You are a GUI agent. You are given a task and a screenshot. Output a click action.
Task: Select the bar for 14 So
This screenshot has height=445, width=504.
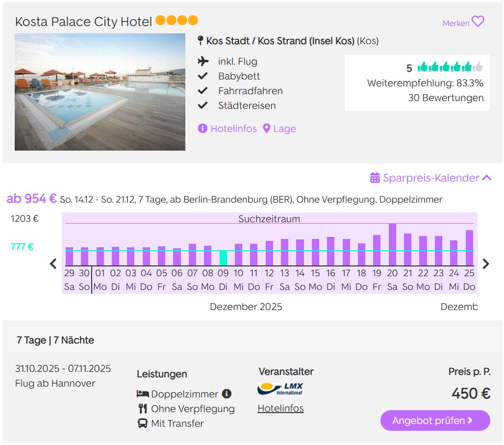pos(300,253)
